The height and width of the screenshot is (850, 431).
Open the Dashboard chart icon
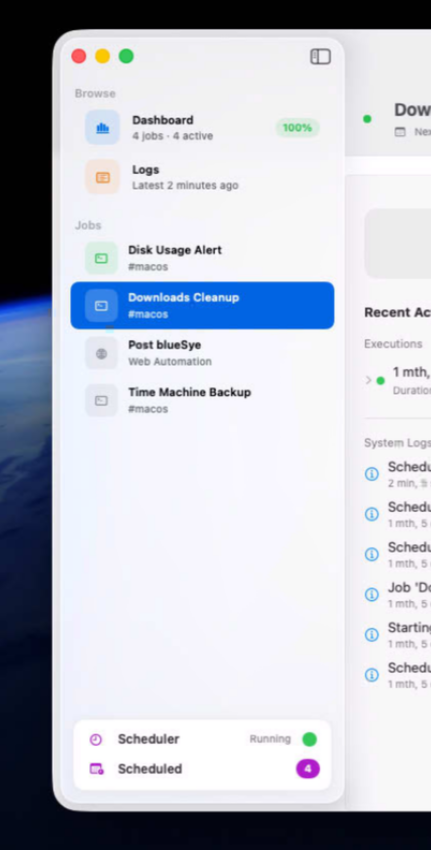click(102, 127)
